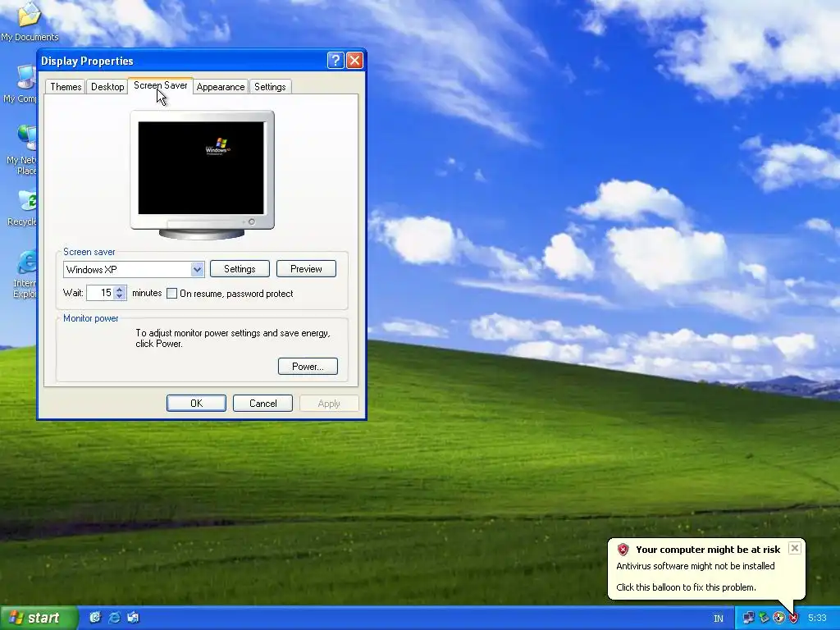Click 'Click this balloon to fix this problem' text
The height and width of the screenshot is (630, 840).
tap(687, 587)
